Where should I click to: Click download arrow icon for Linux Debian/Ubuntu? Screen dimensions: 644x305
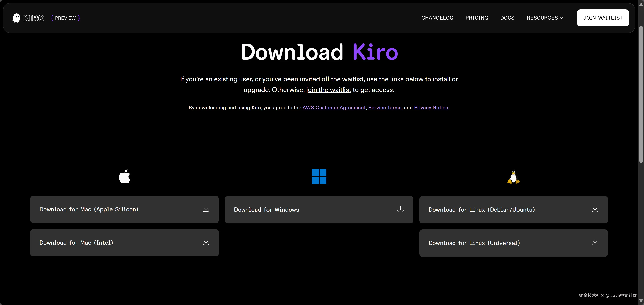pos(595,209)
